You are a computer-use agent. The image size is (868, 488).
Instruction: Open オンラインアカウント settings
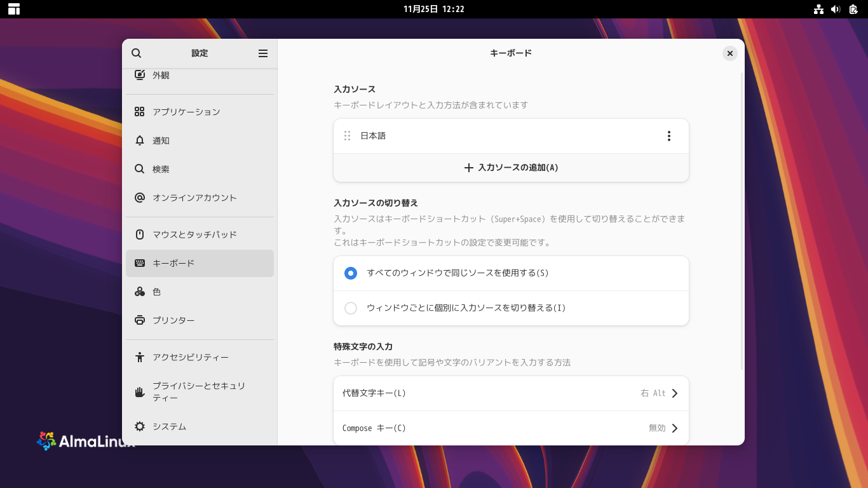(x=200, y=198)
